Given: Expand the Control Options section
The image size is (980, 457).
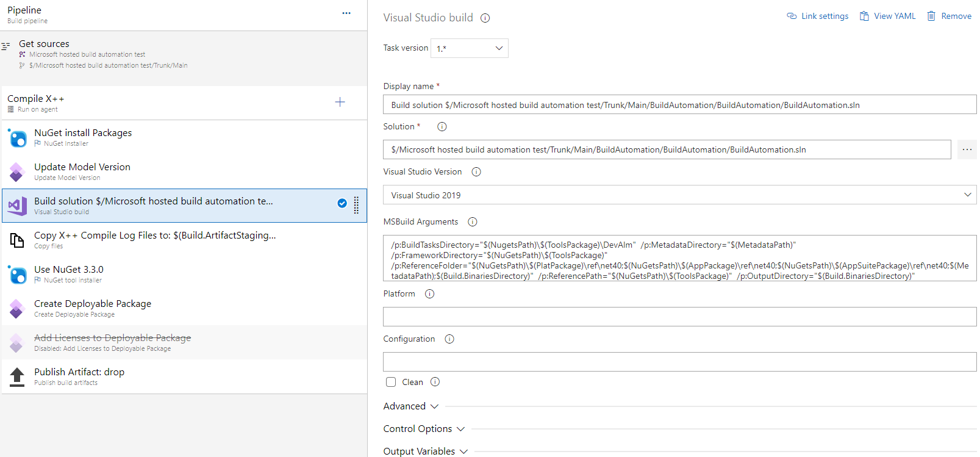Looking at the screenshot, I should tap(424, 429).
